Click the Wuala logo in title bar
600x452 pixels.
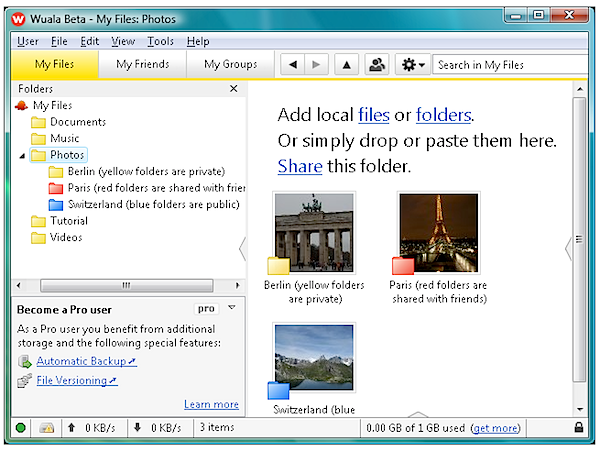coord(18,18)
